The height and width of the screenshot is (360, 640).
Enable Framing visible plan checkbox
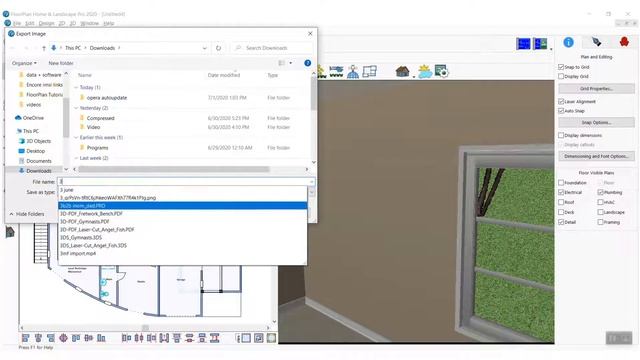click(x=600, y=222)
